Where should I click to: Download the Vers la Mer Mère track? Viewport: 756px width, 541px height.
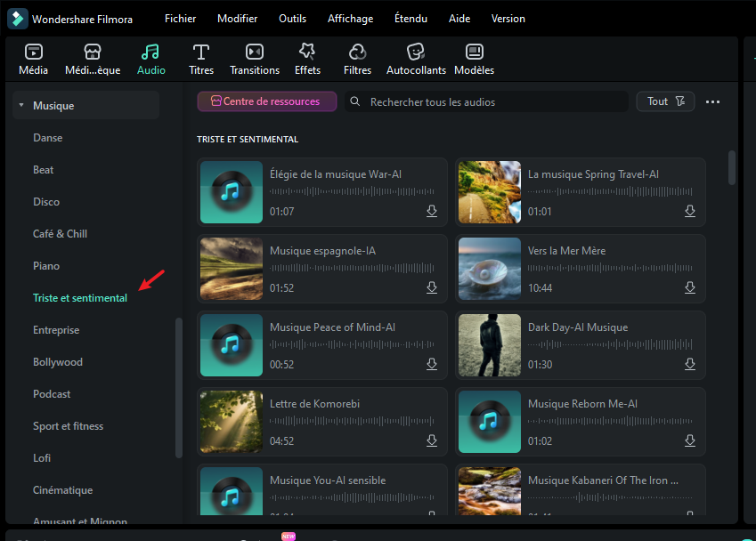[x=690, y=288]
